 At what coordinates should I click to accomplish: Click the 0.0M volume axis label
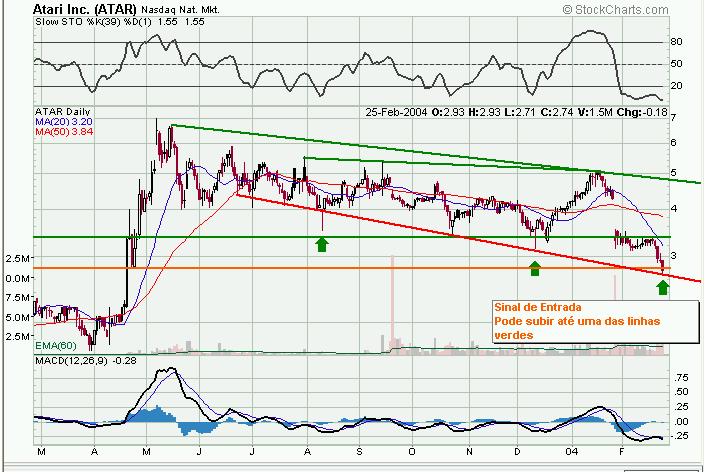(18, 278)
